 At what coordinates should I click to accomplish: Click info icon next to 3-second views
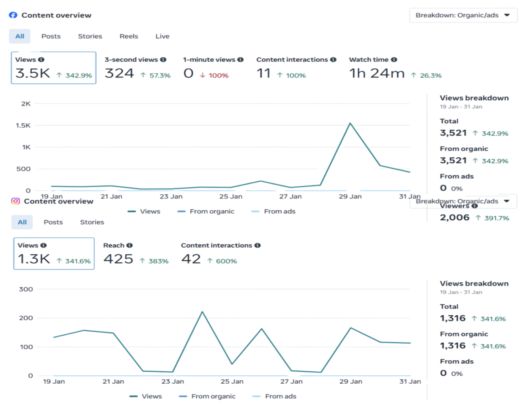coord(163,60)
